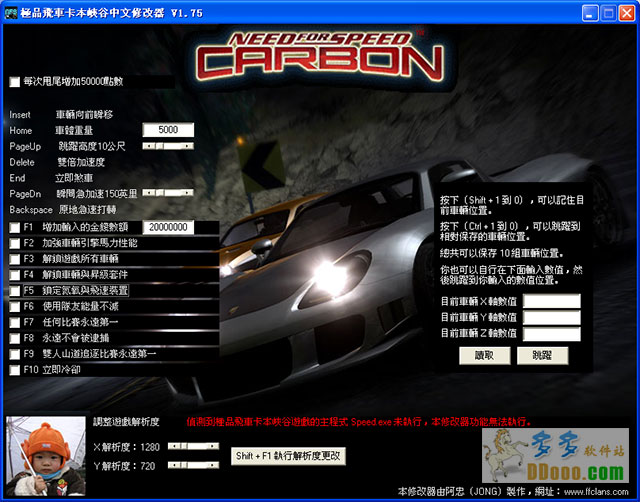Enable the F6 使用隊友能量不減 option
Image resolution: width=640 pixels, height=502 pixels.
(x=15, y=307)
